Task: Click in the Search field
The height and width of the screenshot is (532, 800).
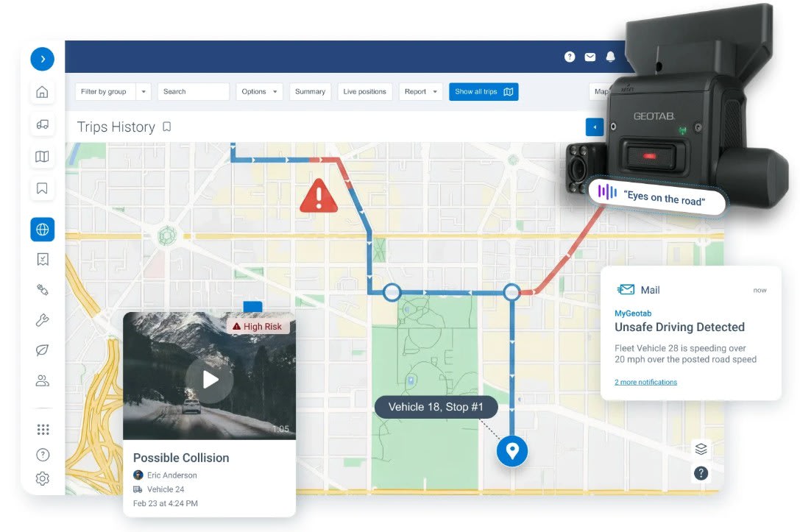Action: pyautogui.click(x=193, y=92)
